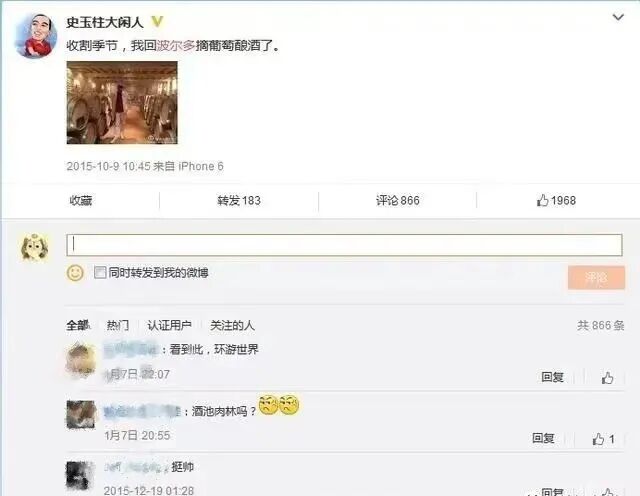The height and width of the screenshot is (496, 640).
Task: Like the post with thumbs-up 1968
Action: click(556, 200)
